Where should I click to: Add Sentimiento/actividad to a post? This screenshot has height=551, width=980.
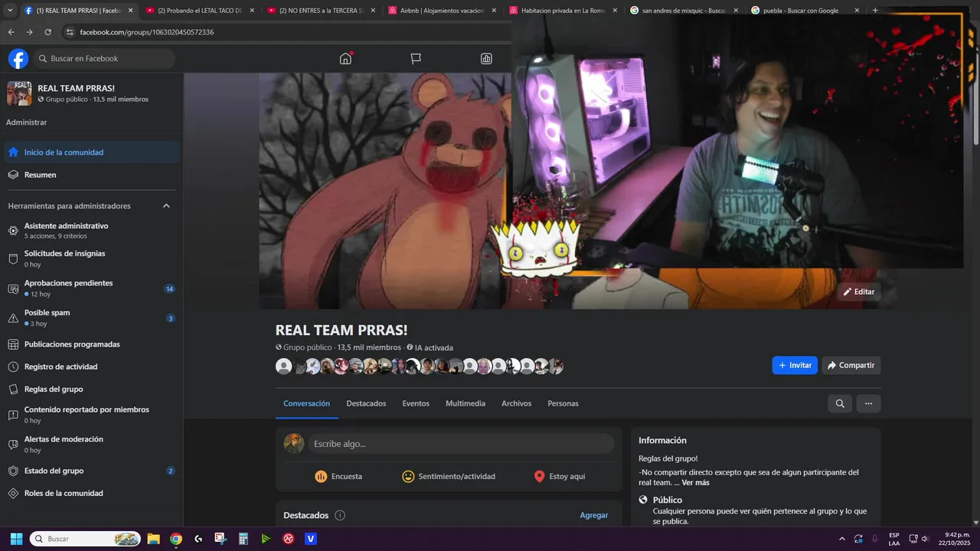click(x=449, y=476)
